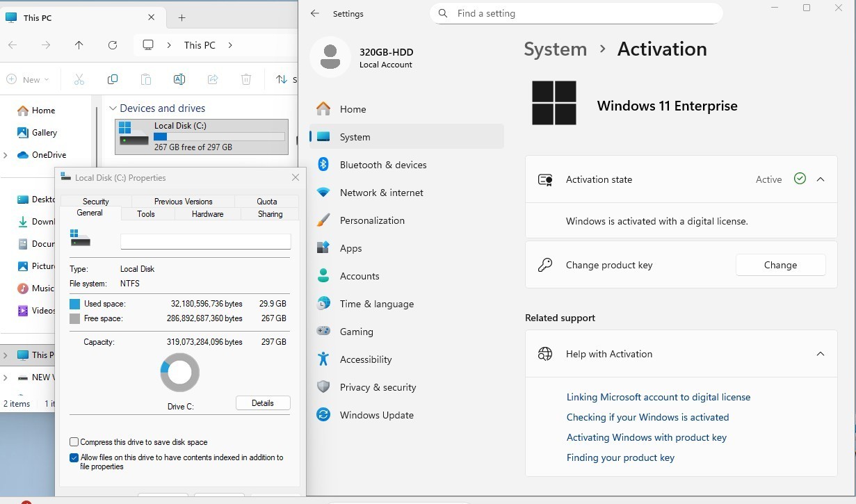Switch to the Sharing tab
Viewport: 856px width, 504px height.
pos(270,214)
